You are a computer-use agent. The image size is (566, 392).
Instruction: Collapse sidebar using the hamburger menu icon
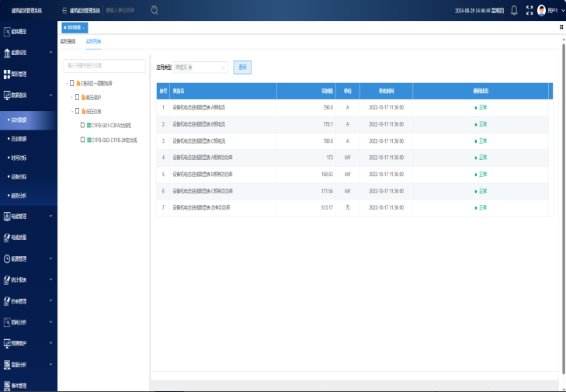click(x=64, y=11)
